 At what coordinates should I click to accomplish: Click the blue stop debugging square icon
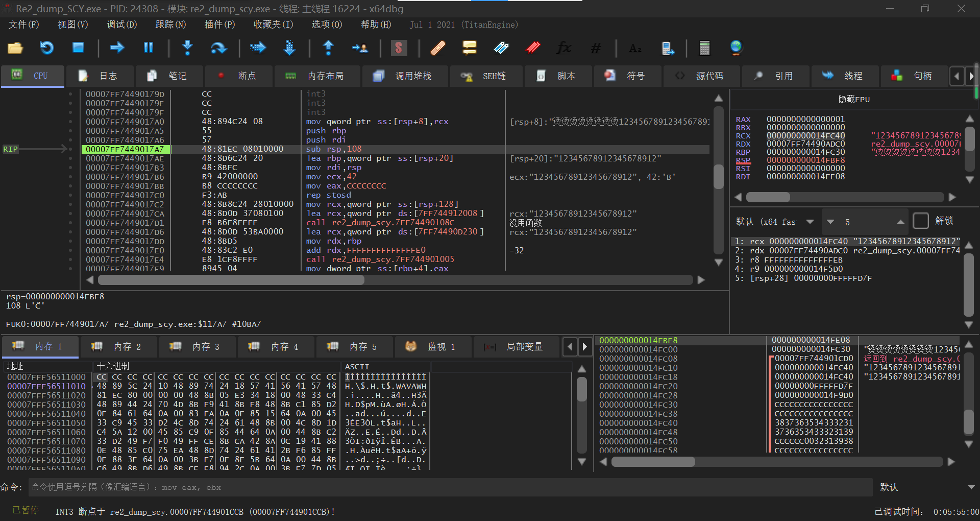78,48
